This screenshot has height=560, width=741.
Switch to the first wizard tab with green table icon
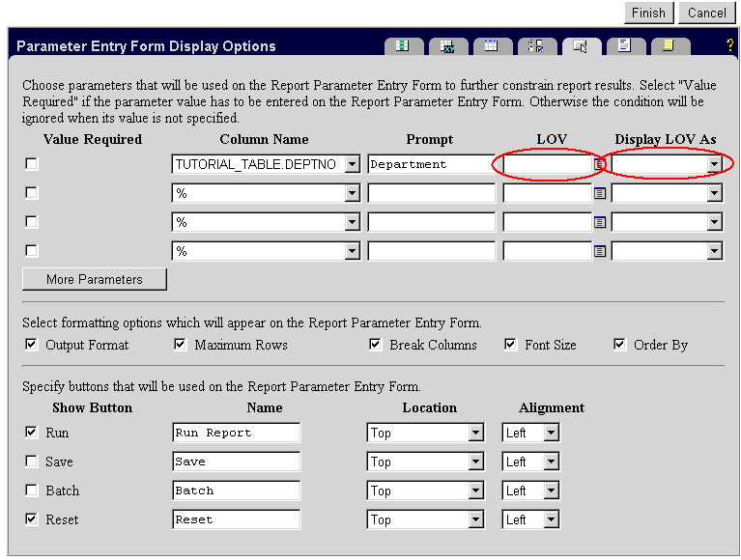point(402,46)
